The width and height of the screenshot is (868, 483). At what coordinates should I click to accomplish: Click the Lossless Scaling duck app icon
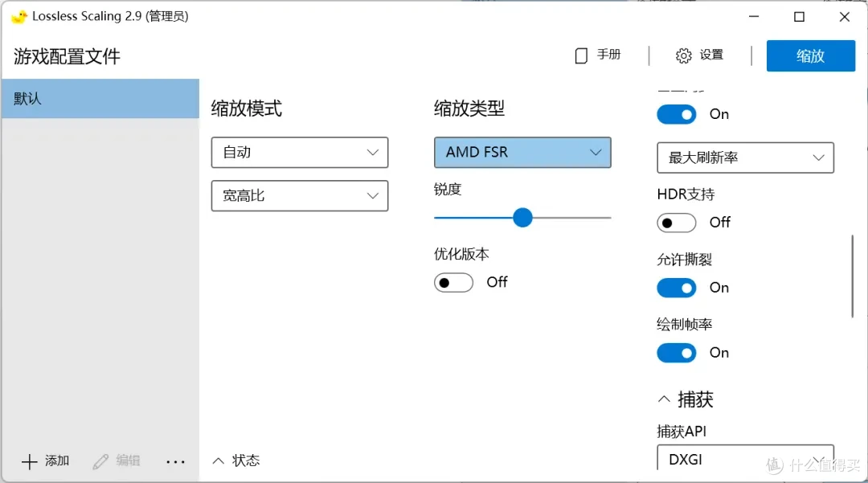click(x=18, y=17)
